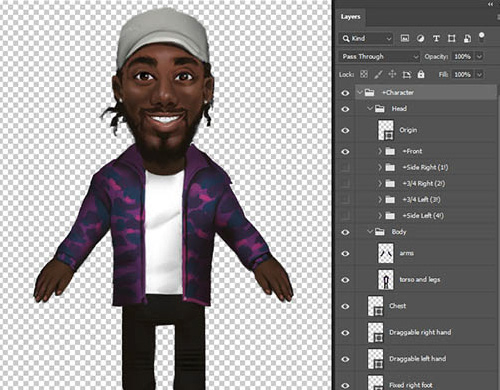Open the Pass Through blend mode dropdown
The image size is (500, 390).
[379, 56]
